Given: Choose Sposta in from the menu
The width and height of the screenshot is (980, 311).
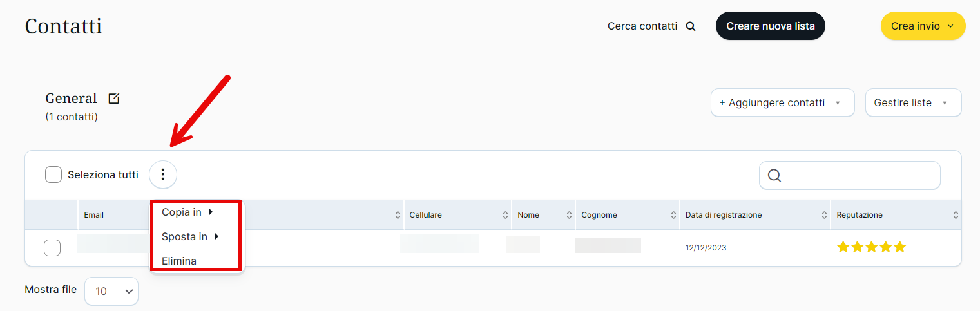Looking at the screenshot, I should click(185, 236).
